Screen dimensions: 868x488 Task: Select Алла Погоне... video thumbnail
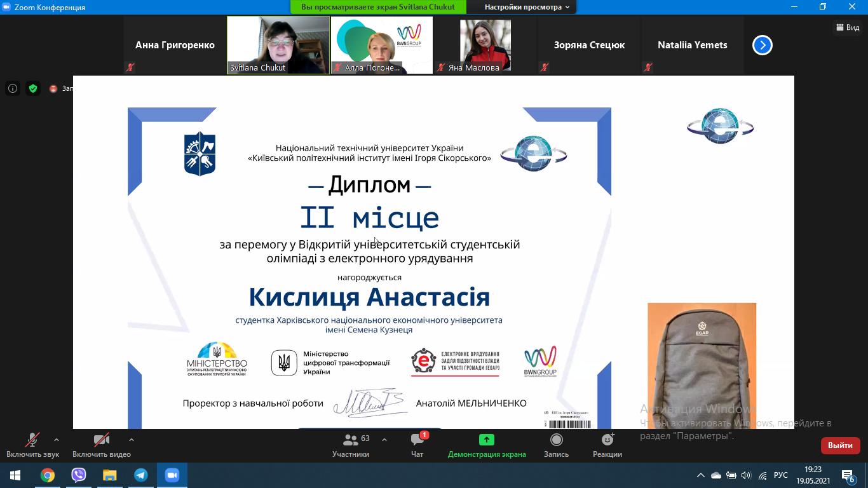[x=382, y=45]
